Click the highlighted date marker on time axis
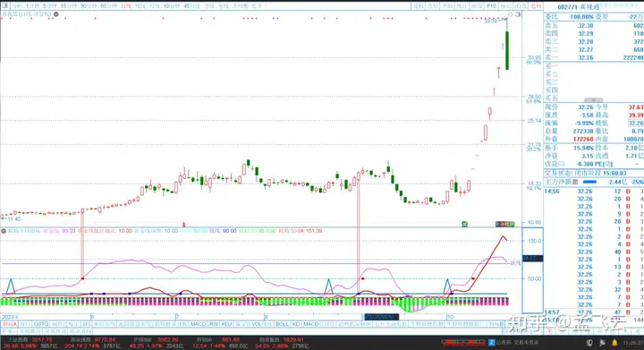Viewport: 644px width, 350px height. click(x=382, y=317)
